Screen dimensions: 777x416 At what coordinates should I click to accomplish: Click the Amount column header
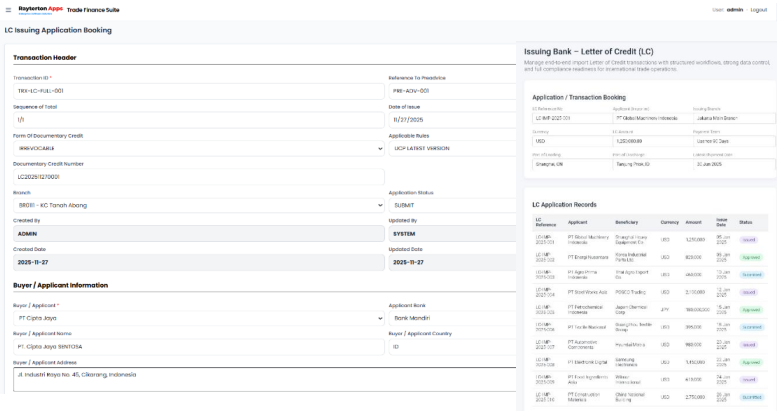coord(693,223)
